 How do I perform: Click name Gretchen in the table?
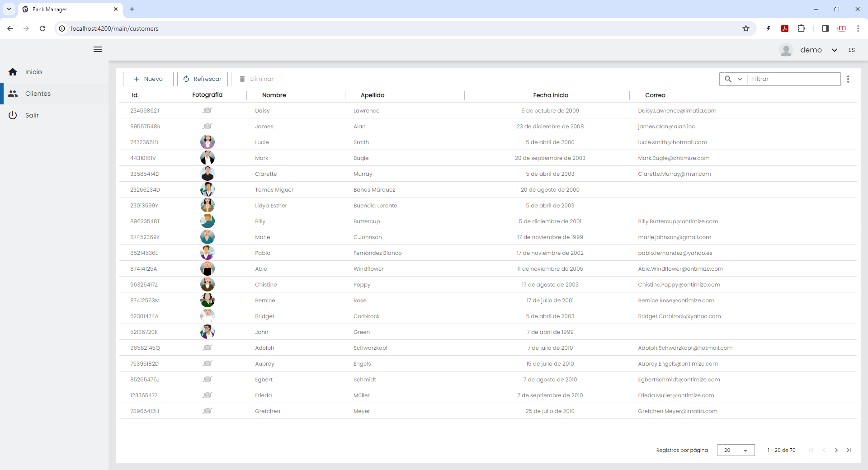click(268, 411)
